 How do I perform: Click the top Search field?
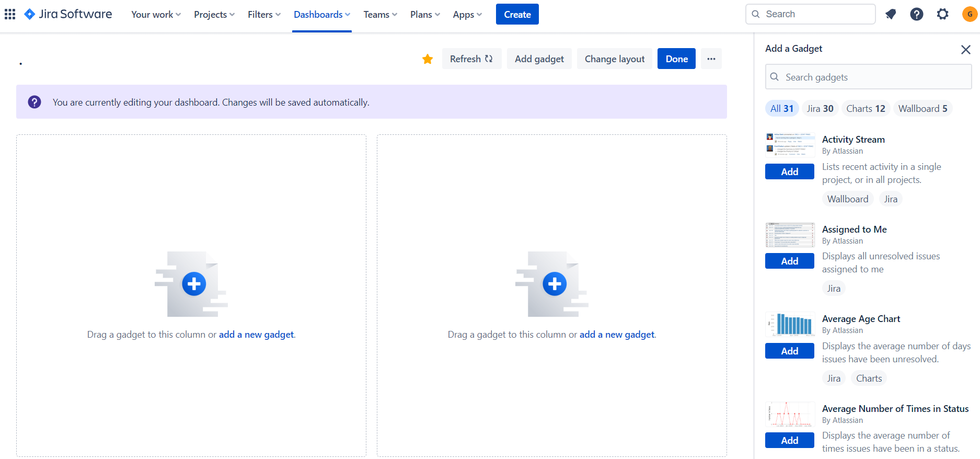[811, 14]
